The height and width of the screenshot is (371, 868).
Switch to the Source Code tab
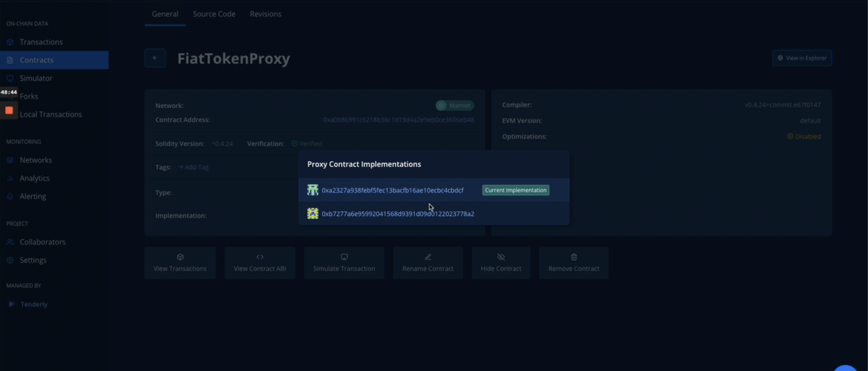pyautogui.click(x=214, y=14)
